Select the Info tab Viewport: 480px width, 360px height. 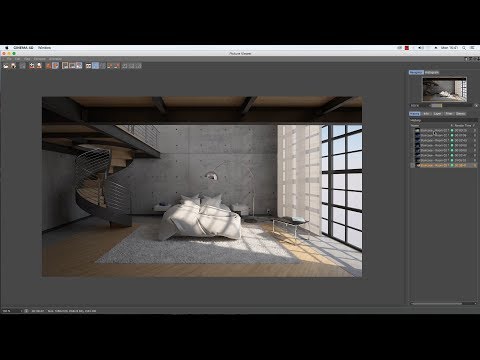tap(426, 114)
